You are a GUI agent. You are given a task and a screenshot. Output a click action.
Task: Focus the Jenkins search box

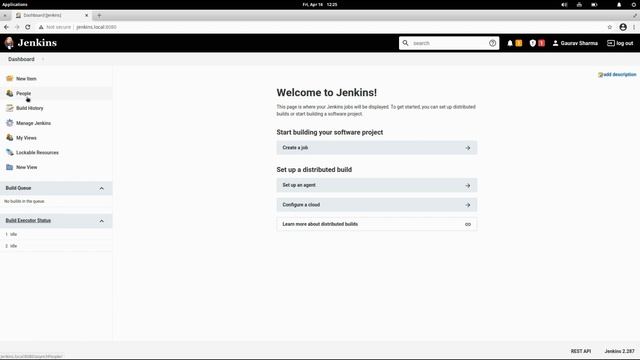pos(449,43)
